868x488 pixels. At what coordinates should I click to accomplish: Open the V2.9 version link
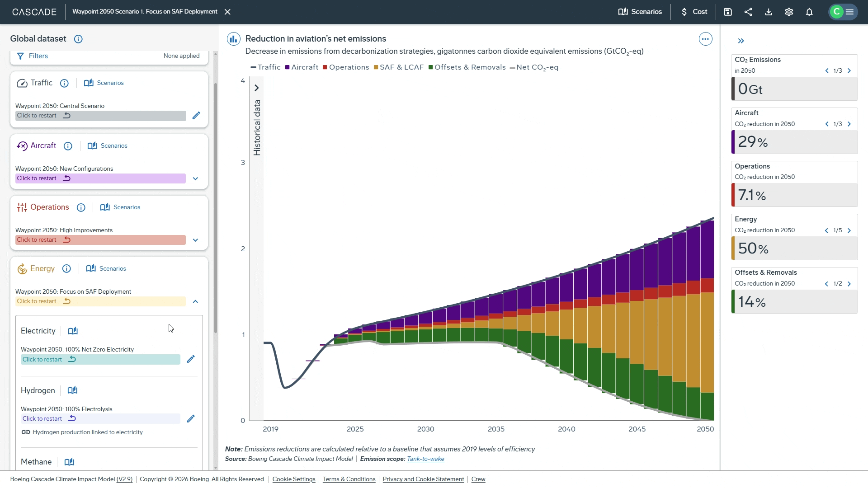(x=124, y=479)
